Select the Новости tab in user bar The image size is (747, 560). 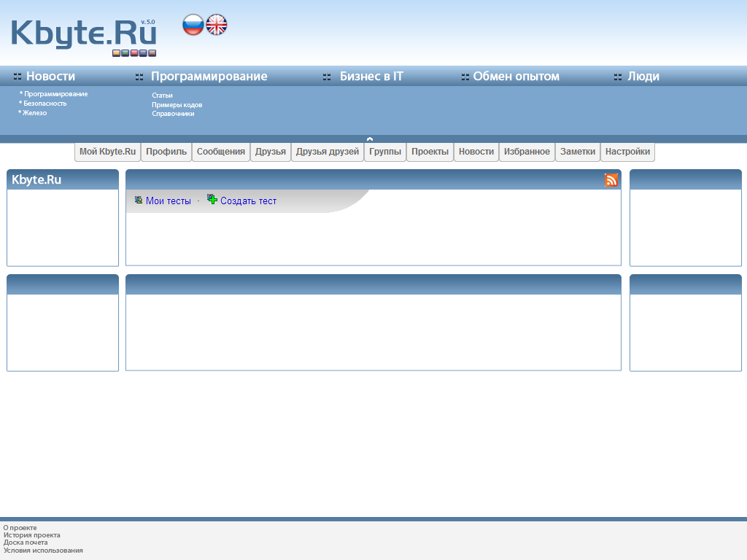(x=476, y=152)
